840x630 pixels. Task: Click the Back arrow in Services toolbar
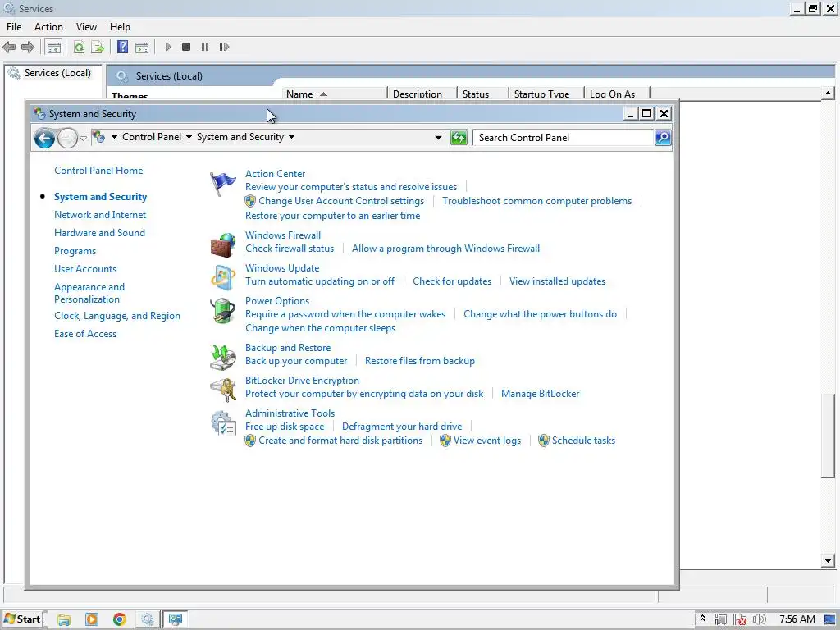pyautogui.click(x=9, y=47)
